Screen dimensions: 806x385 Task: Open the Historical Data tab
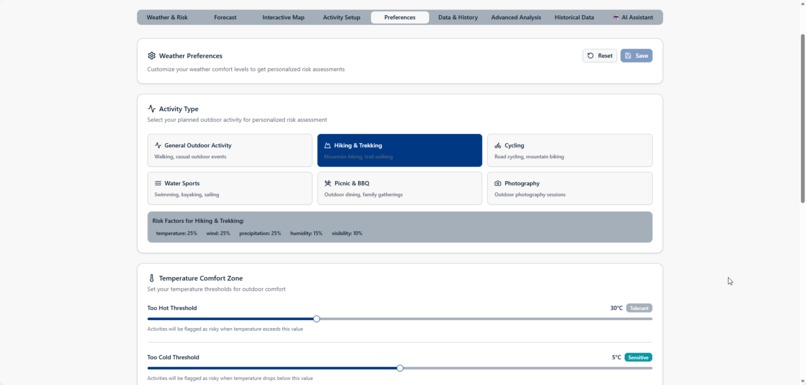pos(574,17)
